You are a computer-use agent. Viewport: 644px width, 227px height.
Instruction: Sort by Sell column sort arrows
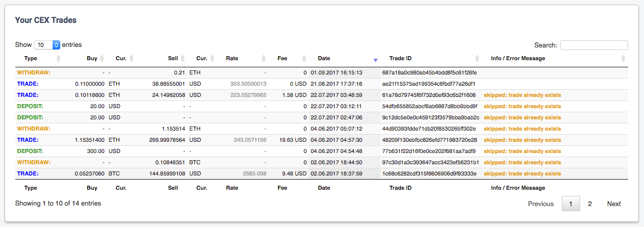coord(182,59)
